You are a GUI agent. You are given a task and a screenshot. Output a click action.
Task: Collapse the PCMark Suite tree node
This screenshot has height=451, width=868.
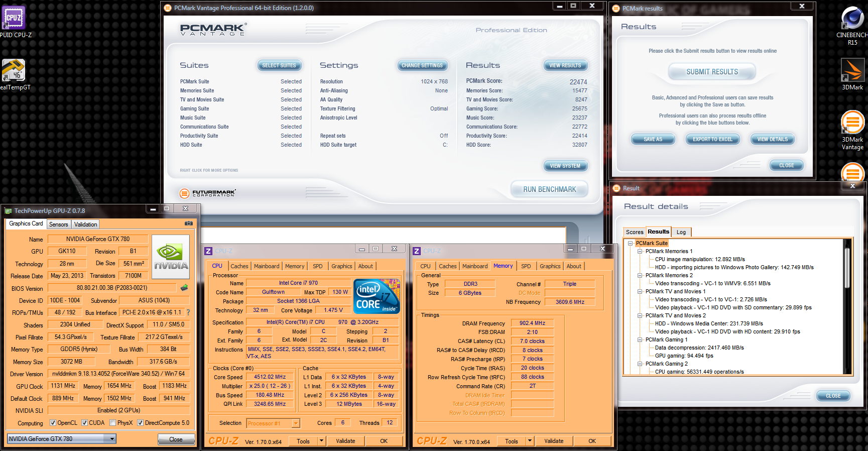[631, 243]
